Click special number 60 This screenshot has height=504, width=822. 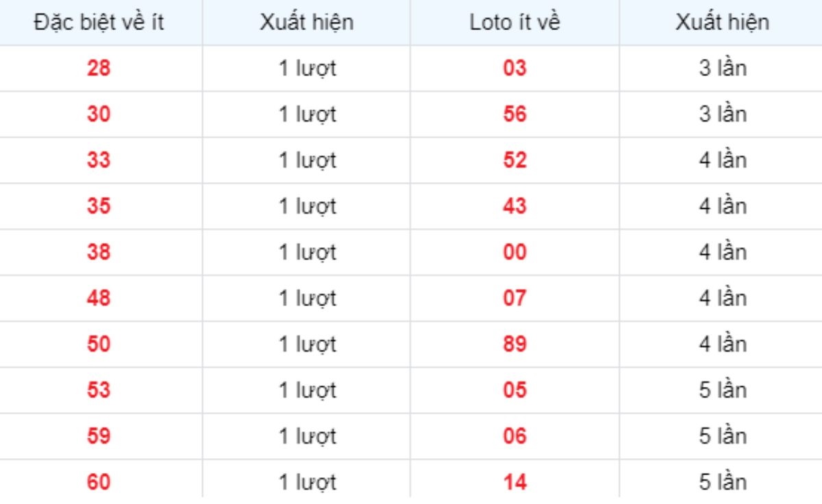pos(99,483)
